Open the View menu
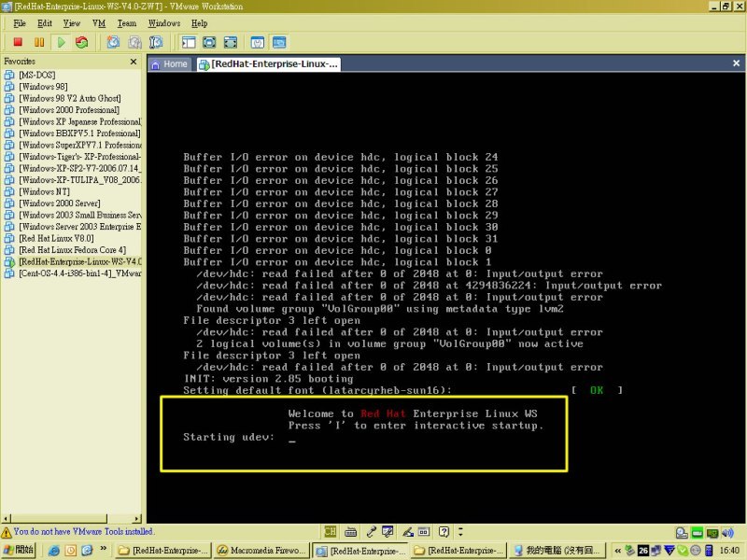 pos(72,23)
